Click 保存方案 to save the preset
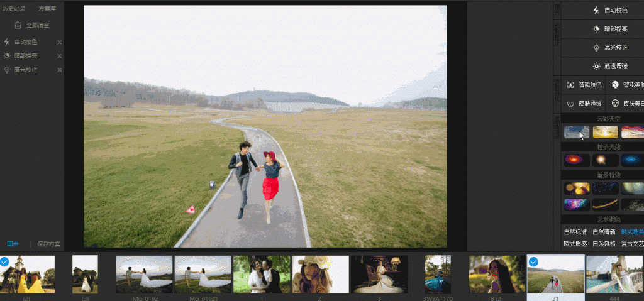Viewport: 644px width, 301px height. click(48, 244)
